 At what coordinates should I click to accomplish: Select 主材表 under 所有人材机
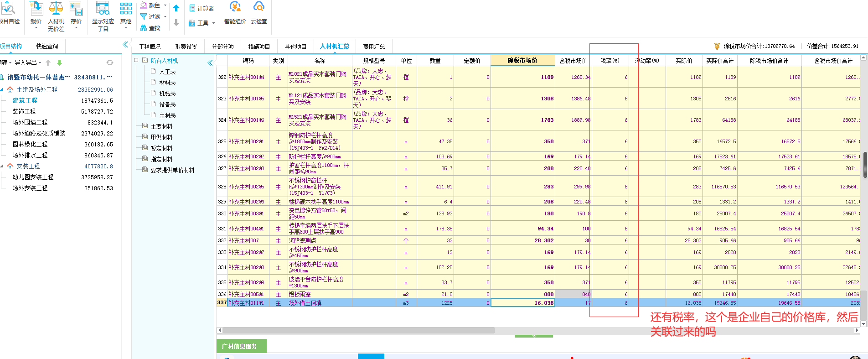tap(167, 115)
